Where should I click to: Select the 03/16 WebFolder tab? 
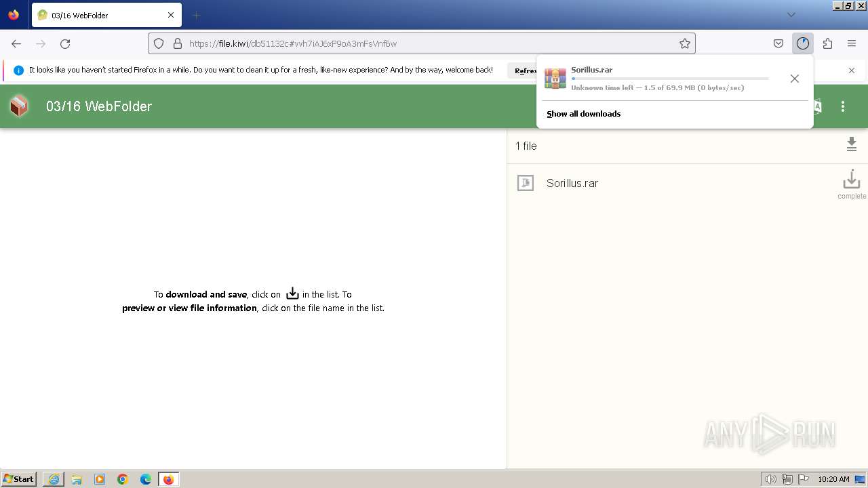106,15
